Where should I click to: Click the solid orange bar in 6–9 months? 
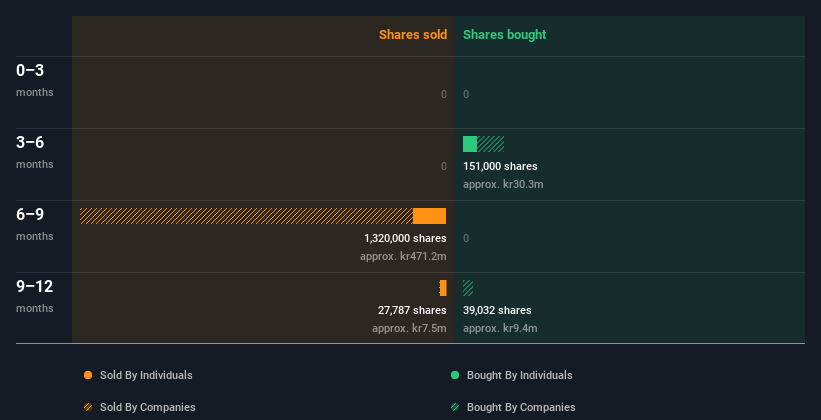(x=429, y=216)
